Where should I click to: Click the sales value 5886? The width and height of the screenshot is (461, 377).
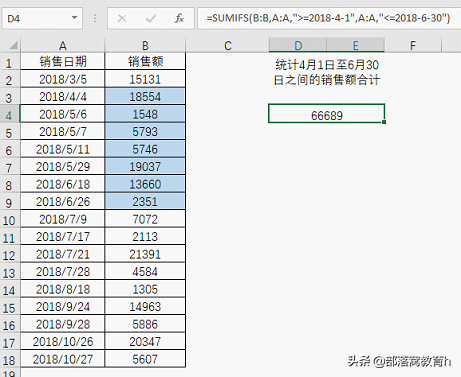[x=145, y=324]
